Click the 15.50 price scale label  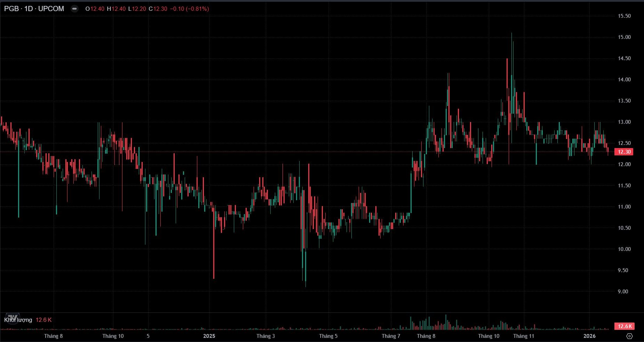coord(624,16)
